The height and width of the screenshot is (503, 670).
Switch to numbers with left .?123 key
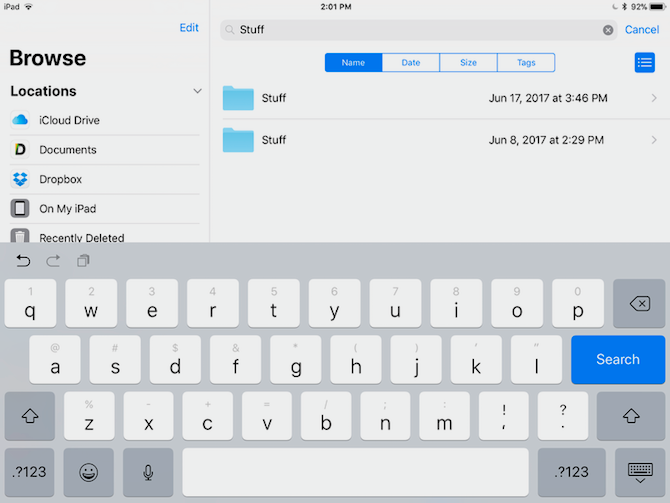coord(30,472)
